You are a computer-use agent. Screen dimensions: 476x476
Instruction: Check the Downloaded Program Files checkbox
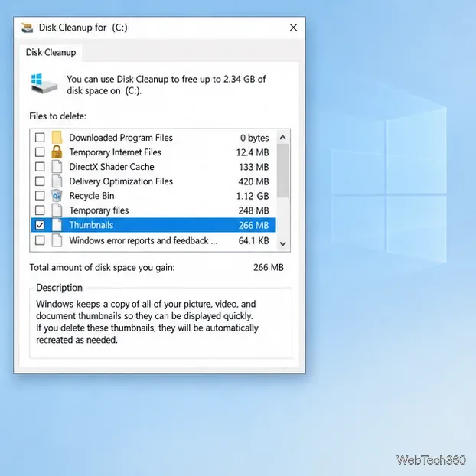(x=40, y=138)
